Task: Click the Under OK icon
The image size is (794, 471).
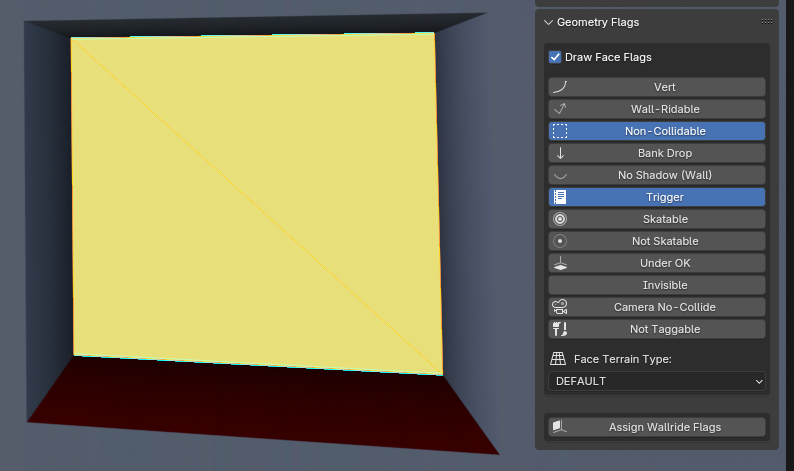Action: pyautogui.click(x=560, y=263)
